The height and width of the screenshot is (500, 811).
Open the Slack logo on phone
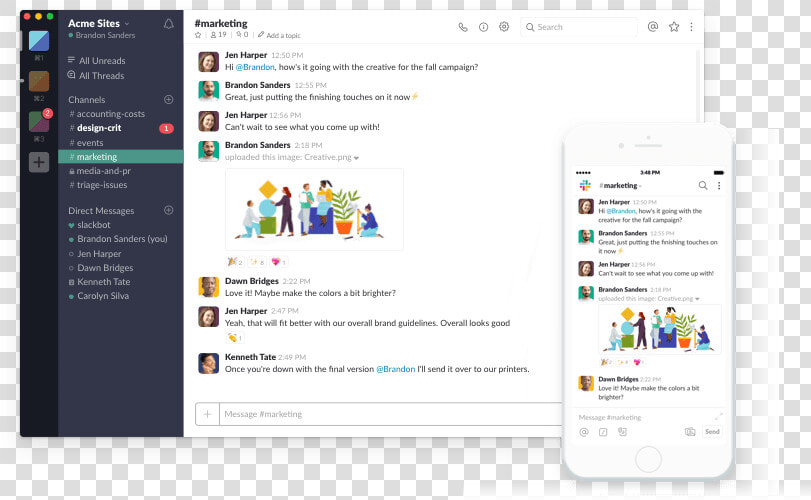585,185
